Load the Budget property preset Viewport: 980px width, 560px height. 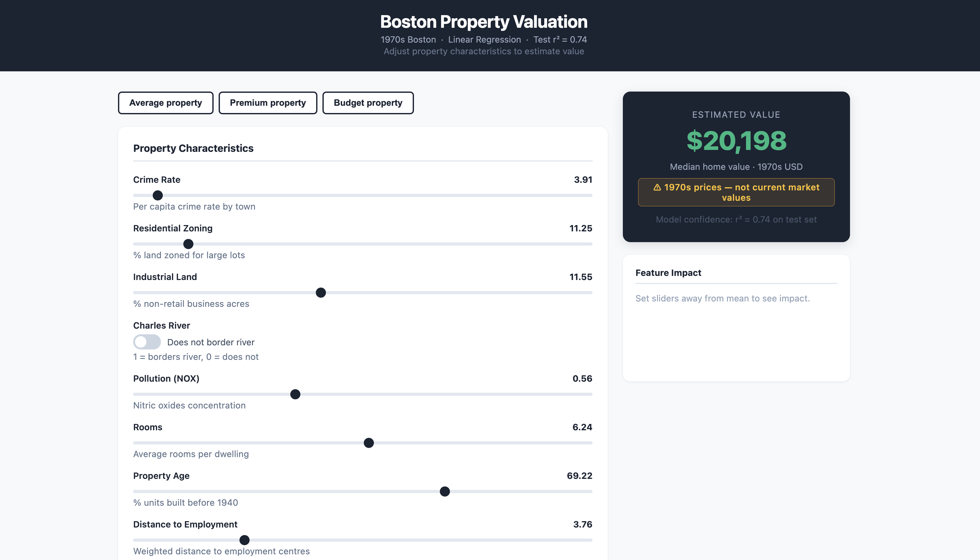[x=368, y=103]
